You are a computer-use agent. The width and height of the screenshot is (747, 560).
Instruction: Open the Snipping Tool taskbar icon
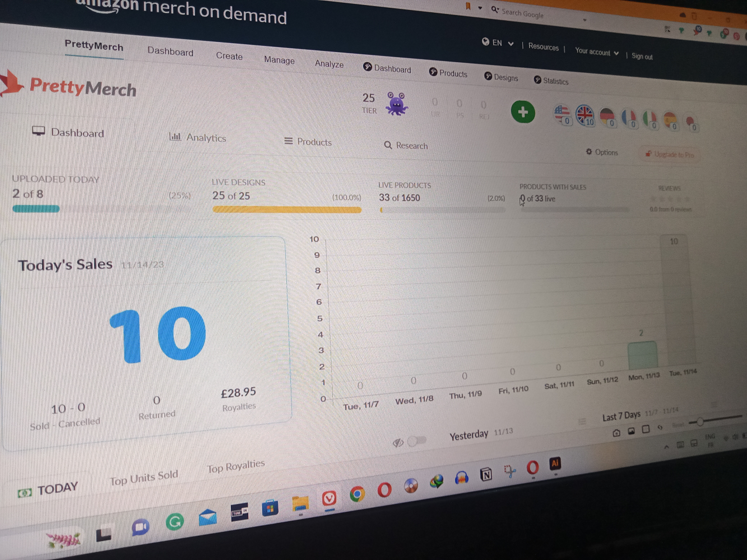509,472
